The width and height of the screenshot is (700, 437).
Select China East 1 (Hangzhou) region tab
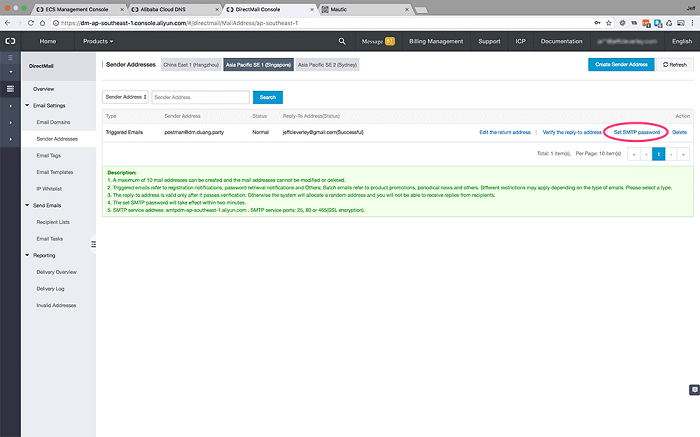click(191, 65)
